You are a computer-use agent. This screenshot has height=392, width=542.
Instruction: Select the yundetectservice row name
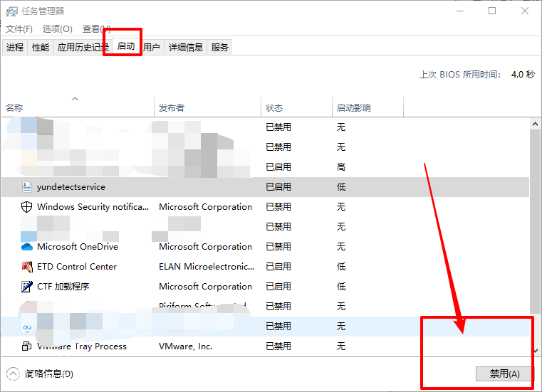[71, 187]
